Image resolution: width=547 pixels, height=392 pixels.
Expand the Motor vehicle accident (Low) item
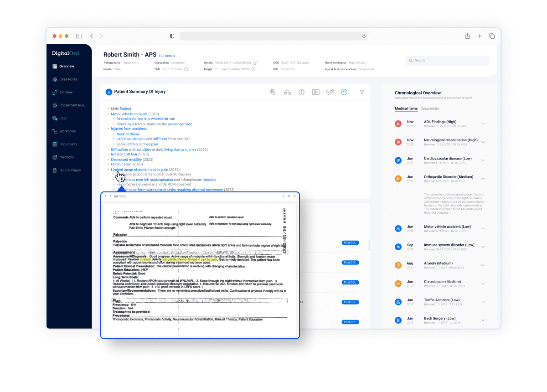point(483,228)
